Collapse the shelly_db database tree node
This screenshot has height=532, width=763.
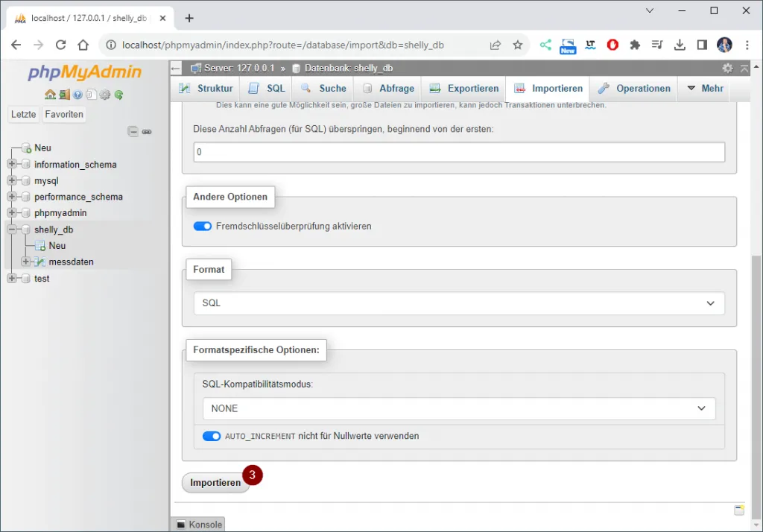click(12, 229)
